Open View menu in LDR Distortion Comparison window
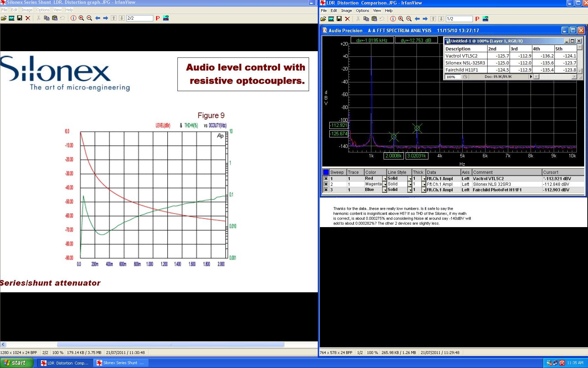 [377, 11]
